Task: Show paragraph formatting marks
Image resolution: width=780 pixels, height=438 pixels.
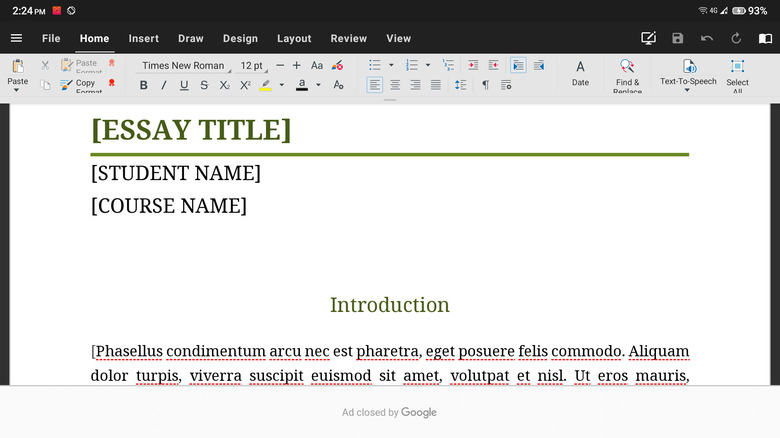Action: click(485, 85)
